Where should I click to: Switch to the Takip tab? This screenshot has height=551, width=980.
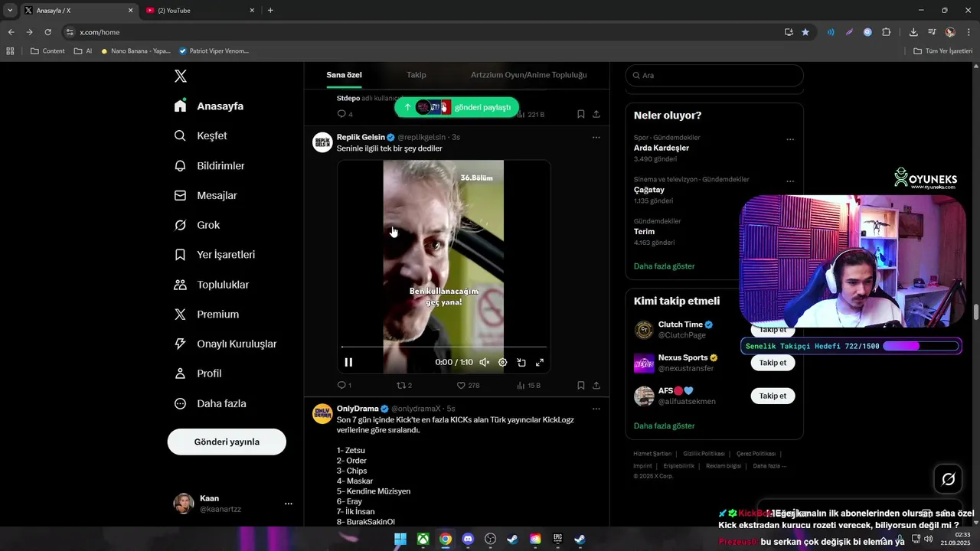[x=416, y=75]
